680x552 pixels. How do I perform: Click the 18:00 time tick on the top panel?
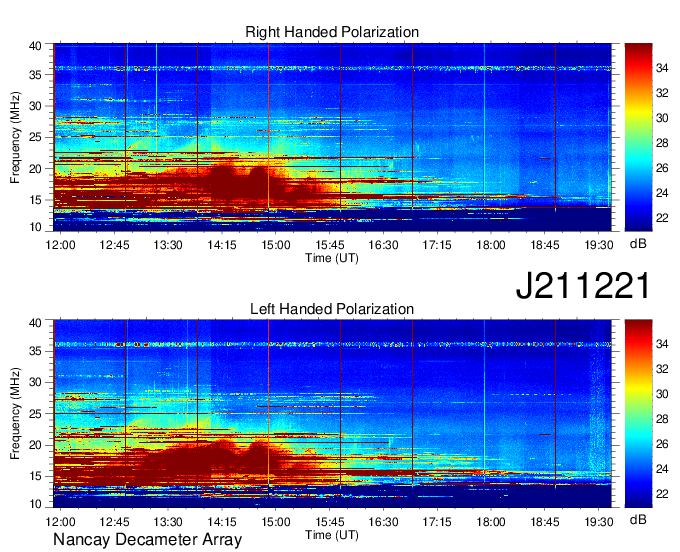pos(491,245)
